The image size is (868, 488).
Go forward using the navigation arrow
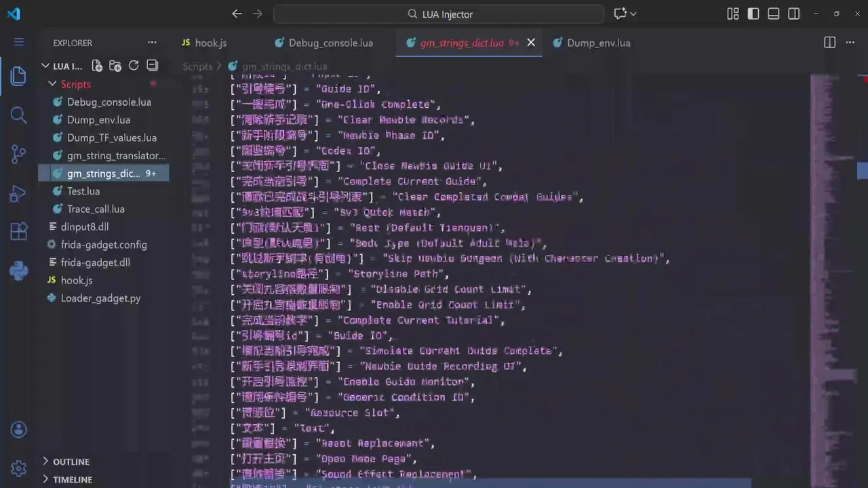(x=258, y=14)
